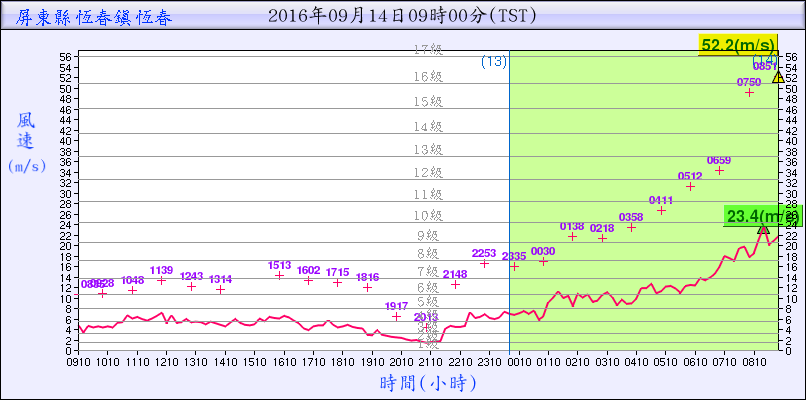Click the yellow triangle peak gust marker
This screenshot has height=400, width=806.
[778, 77]
